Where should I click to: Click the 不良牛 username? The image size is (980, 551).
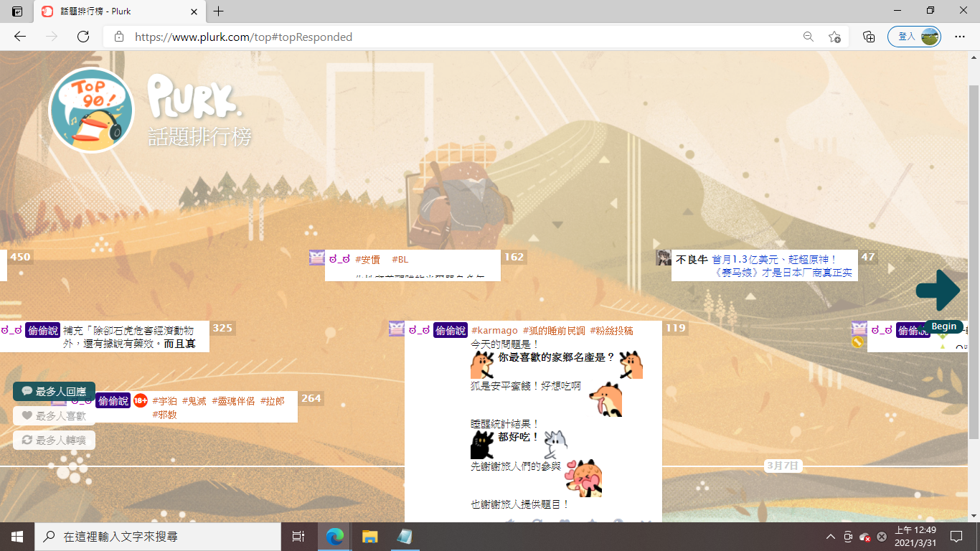click(692, 259)
